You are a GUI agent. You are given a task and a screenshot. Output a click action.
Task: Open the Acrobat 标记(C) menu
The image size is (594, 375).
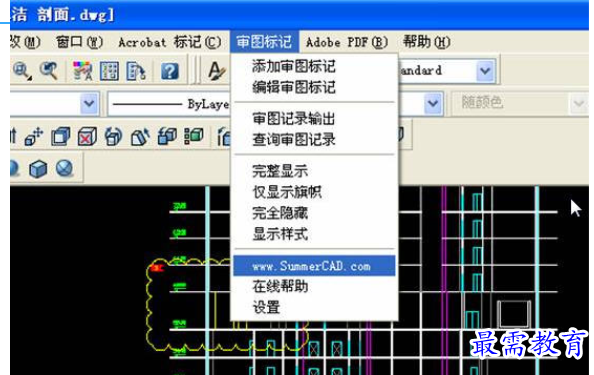tap(170, 42)
